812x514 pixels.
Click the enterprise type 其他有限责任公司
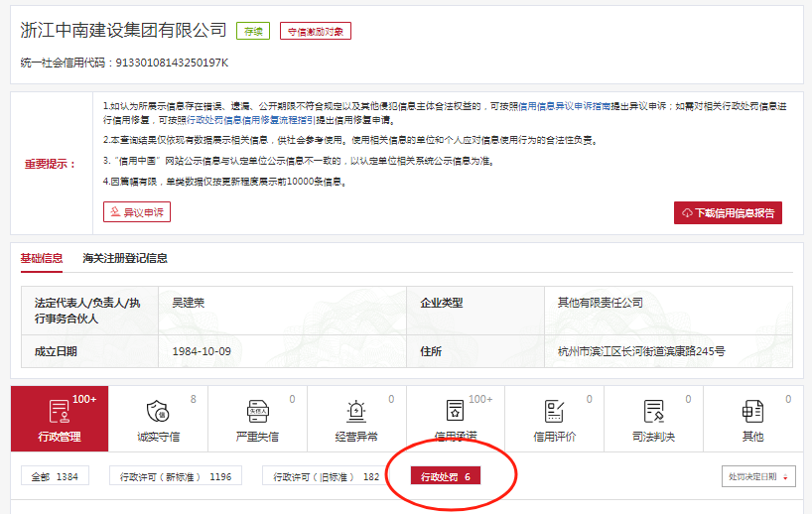(601, 303)
